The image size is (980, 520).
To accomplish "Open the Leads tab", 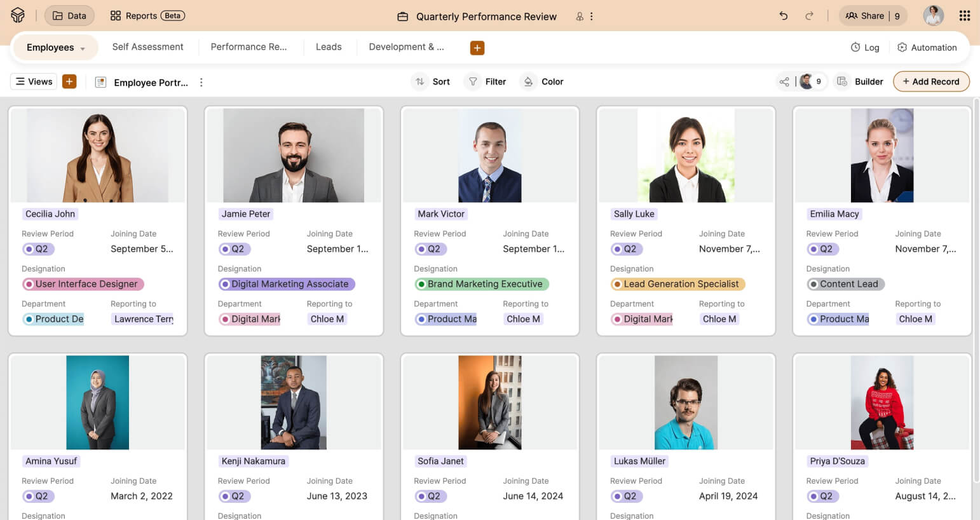I will [x=329, y=47].
